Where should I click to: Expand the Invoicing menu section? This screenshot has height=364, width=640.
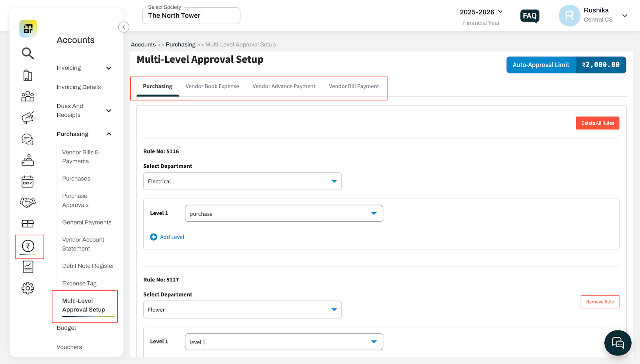(108, 68)
